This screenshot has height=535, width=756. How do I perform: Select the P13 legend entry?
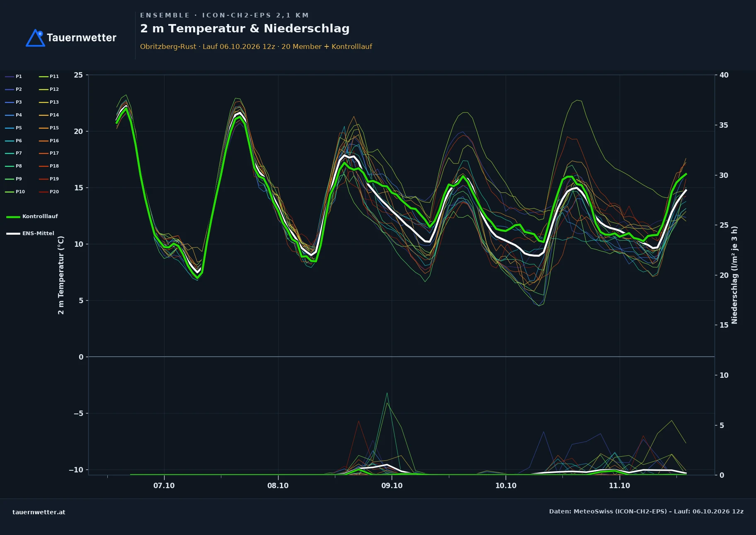coord(49,102)
